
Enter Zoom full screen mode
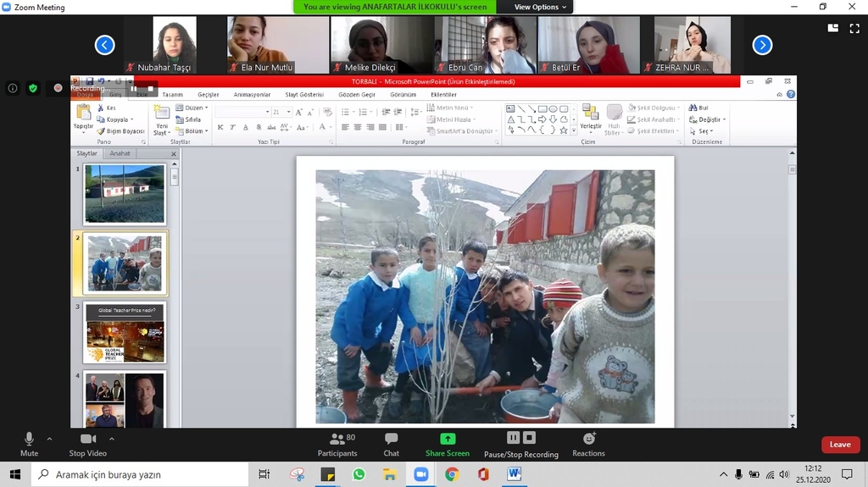854,28
